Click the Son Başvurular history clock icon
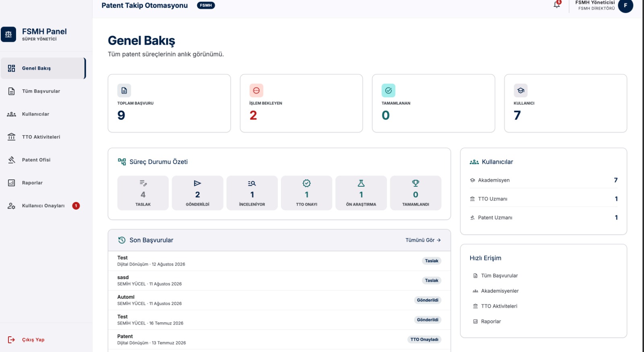 point(122,240)
